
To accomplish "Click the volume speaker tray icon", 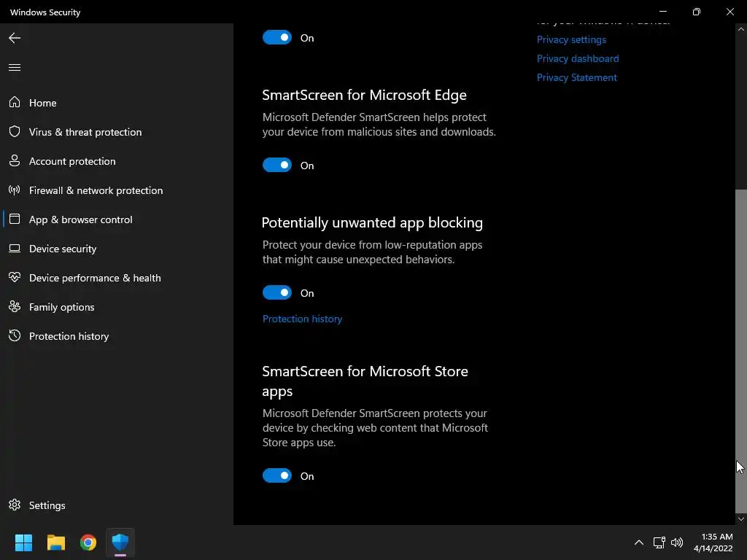I will coord(676,542).
